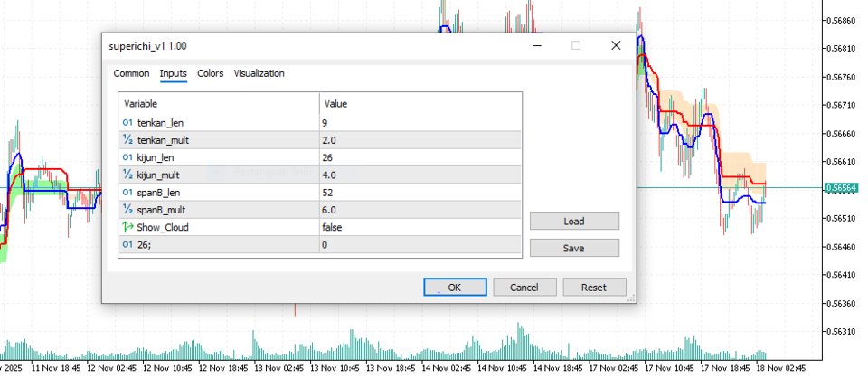
Task: Click the current price label 0.56564
Action: (x=842, y=187)
